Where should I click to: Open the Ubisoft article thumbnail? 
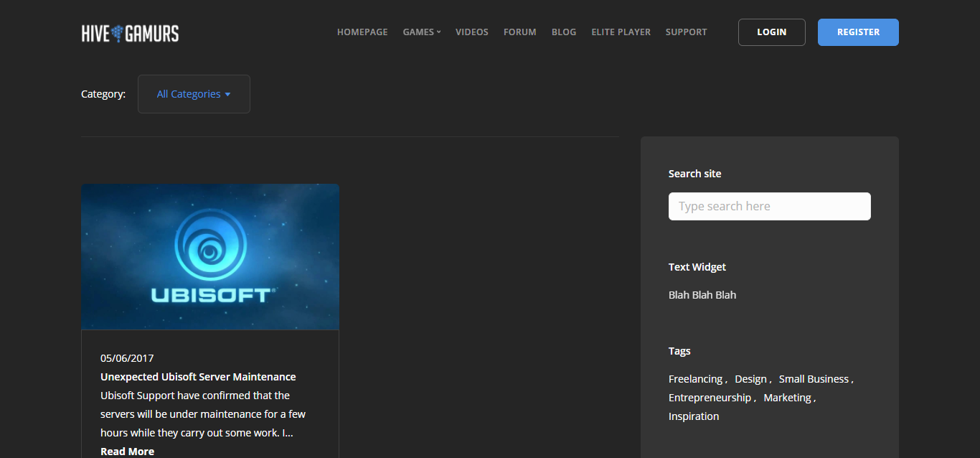tap(210, 257)
